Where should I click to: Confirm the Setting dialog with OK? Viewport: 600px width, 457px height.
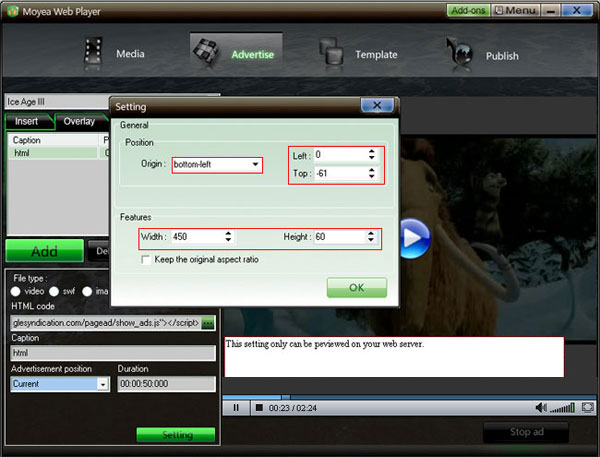pos(357,287)
